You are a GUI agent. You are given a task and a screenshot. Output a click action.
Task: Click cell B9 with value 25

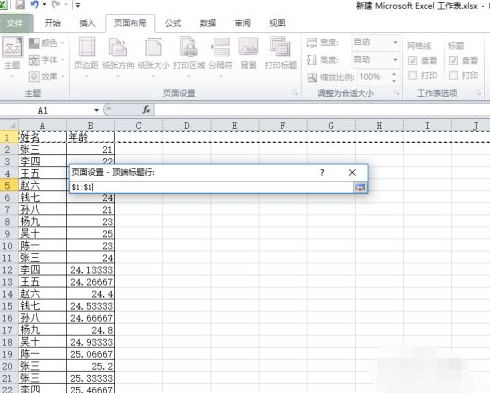[91, 234]
